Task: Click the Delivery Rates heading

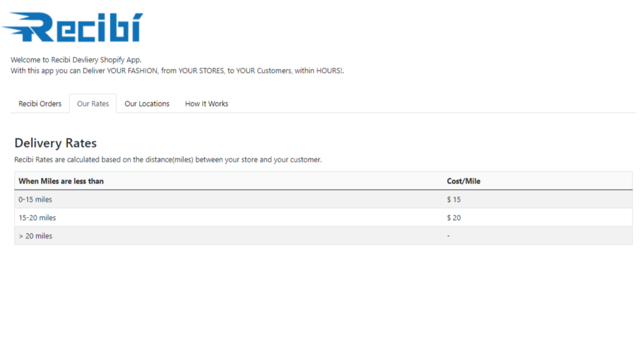Action: click(56, 143)
